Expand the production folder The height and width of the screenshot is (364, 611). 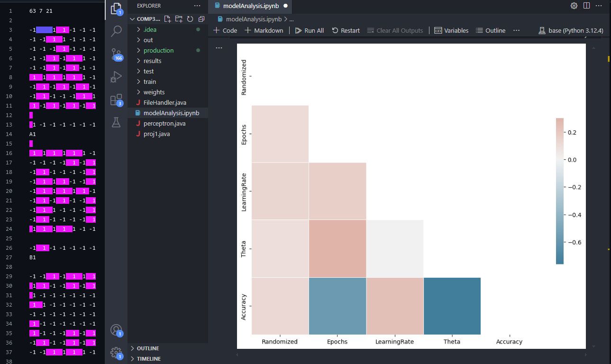tap(168, 50)
